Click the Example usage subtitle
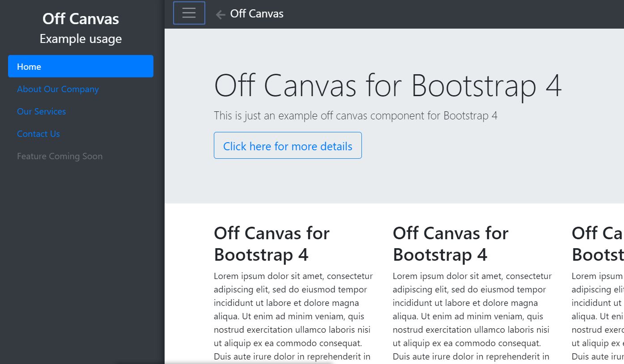The height and width of the screenshot is (364, 624). 81,39
